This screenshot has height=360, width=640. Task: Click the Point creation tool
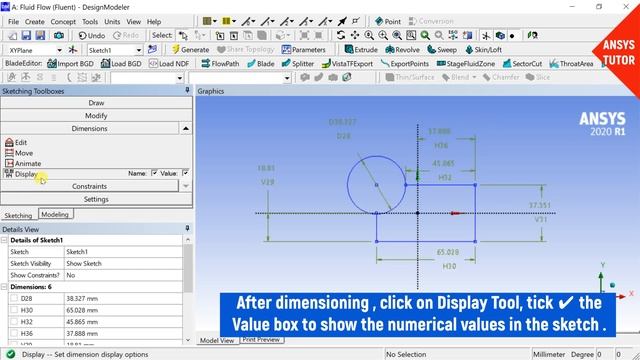(388, 21)
